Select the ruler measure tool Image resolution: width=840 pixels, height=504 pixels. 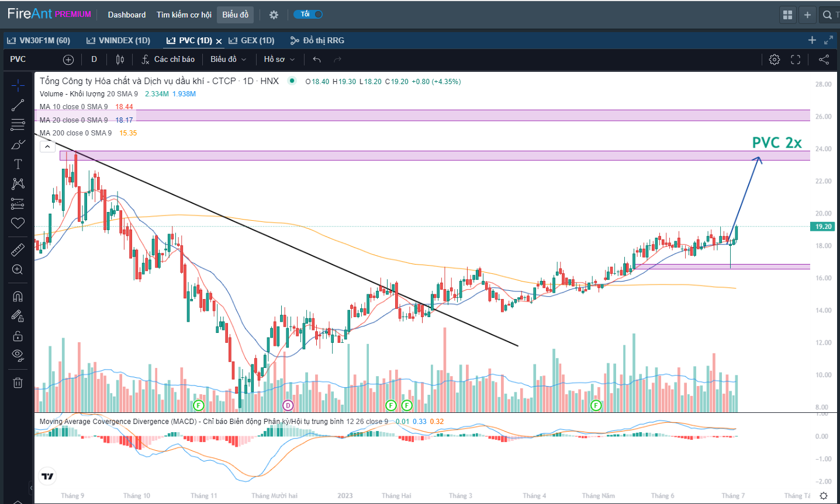coord(18,250)
